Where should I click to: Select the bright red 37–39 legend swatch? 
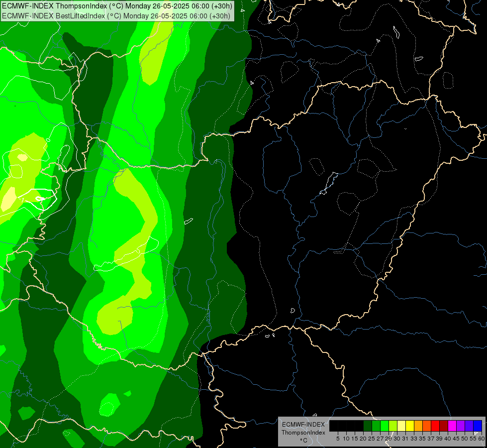click(x=435, y=426)
